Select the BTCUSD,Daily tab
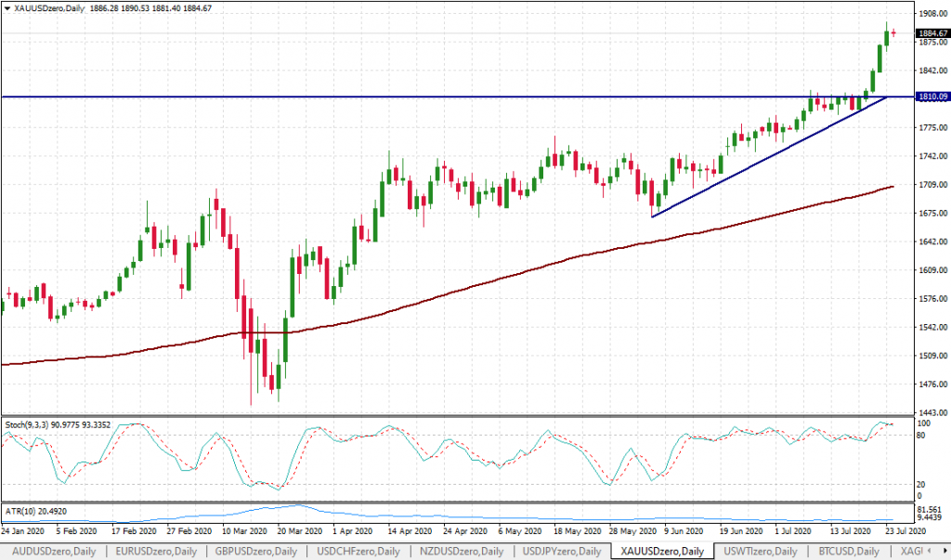 coord(849,552)
